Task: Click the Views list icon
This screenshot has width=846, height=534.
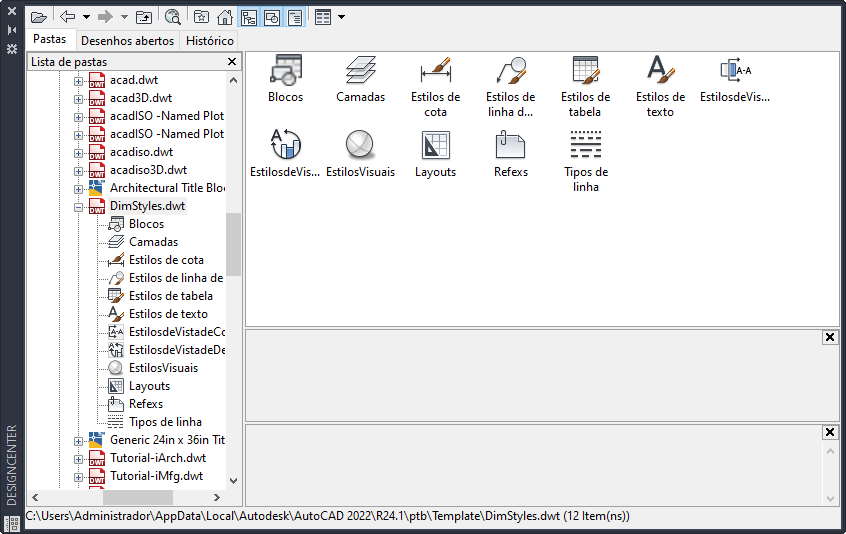Action: 323,17
